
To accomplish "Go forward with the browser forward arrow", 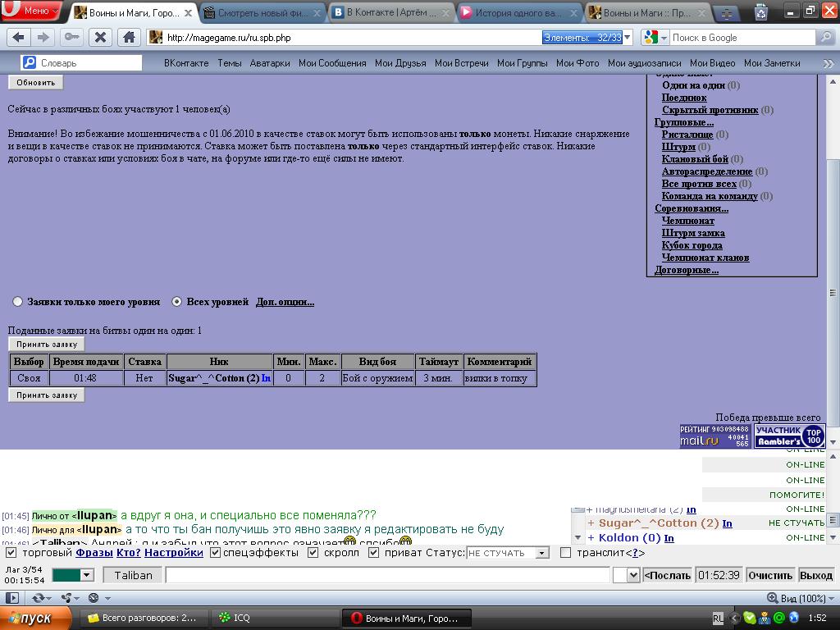I will (43, 37).
